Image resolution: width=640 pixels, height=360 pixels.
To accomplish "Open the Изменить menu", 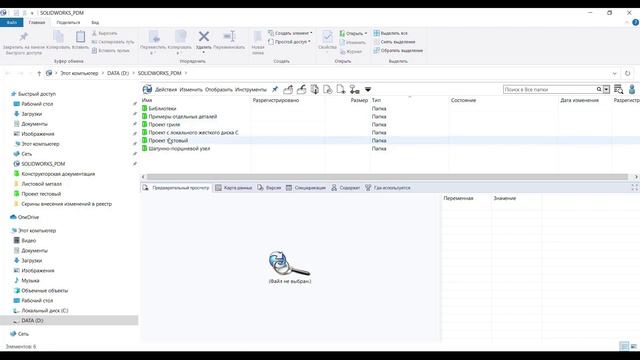I will [191, 89].
